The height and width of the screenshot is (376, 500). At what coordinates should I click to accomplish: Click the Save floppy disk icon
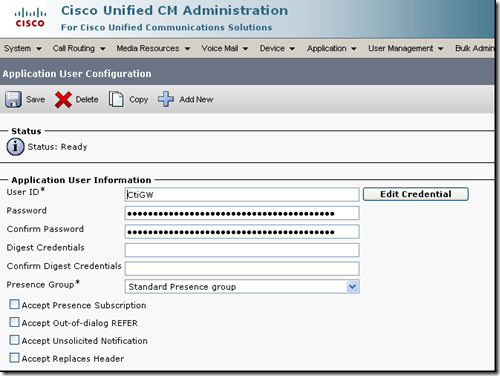pos(13,99)
